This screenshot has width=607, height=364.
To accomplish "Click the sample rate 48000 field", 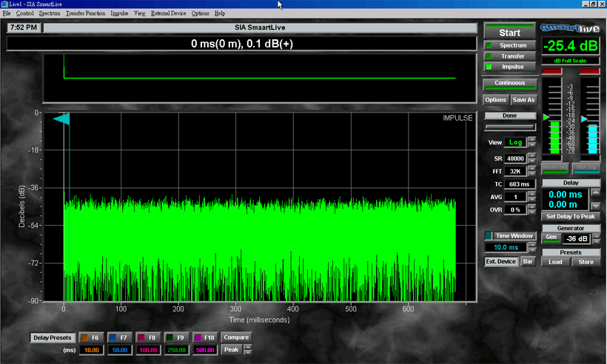I will 515,158.
